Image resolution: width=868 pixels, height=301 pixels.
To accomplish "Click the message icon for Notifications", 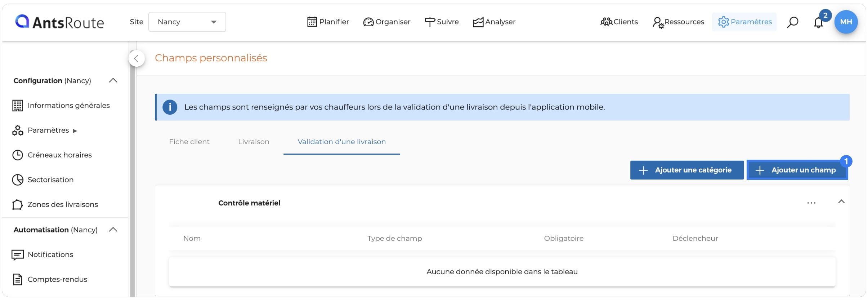I will 18,255.
